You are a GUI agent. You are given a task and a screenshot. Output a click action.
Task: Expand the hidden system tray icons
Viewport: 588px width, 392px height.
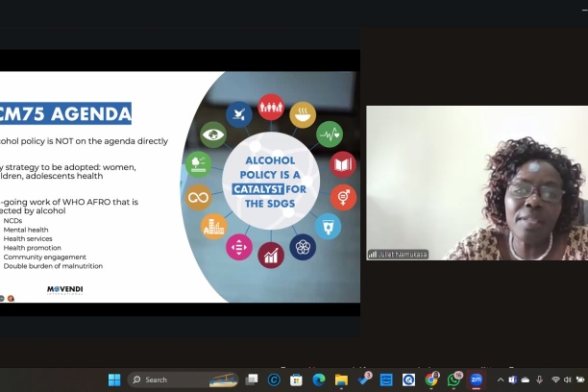[x=500, y=380]
